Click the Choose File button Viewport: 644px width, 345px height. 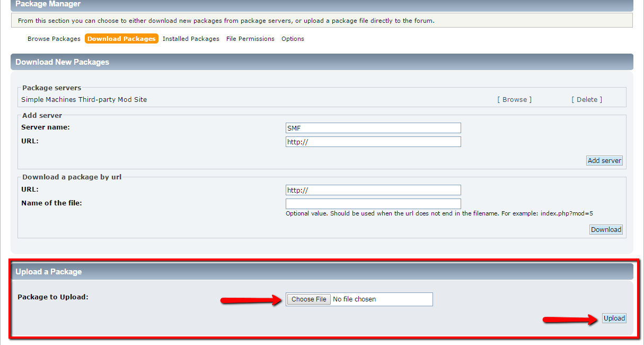308,299
